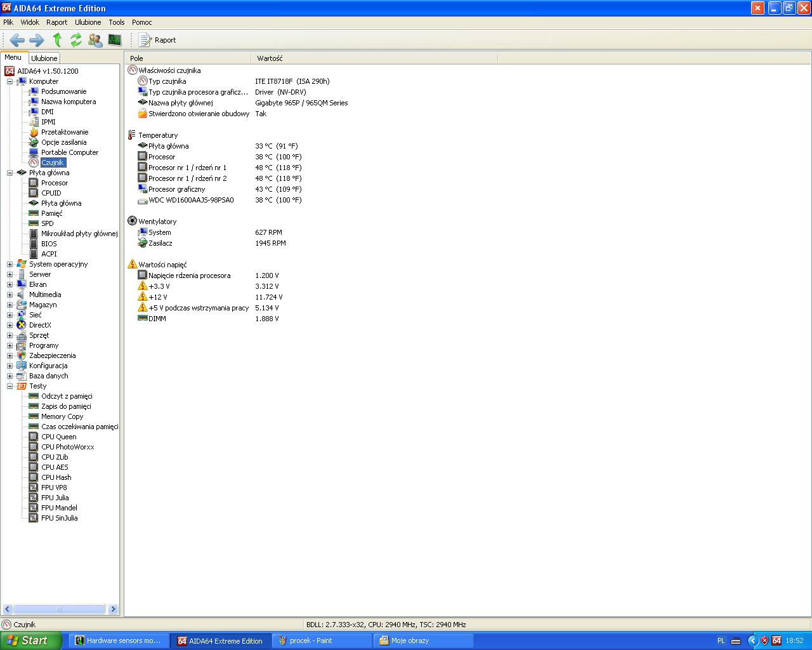Screen dimensions: 812x650
Task: Open the Ulubione menu
Action: 88,22
